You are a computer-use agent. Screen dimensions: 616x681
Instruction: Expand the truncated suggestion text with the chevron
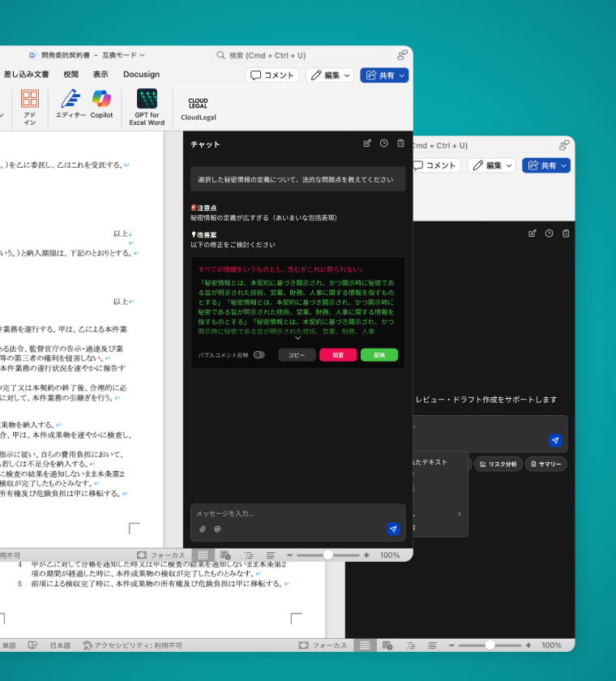(x=297, y=338)
